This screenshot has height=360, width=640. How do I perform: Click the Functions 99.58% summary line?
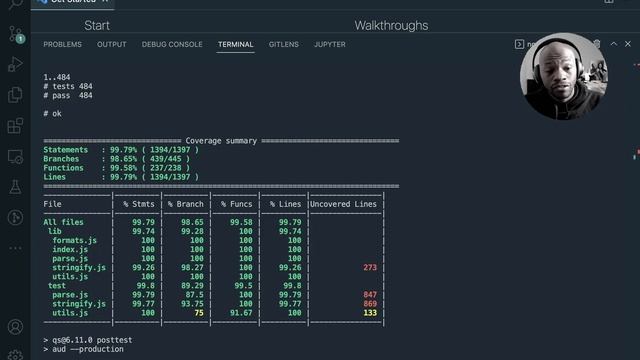tap(116, 168)
